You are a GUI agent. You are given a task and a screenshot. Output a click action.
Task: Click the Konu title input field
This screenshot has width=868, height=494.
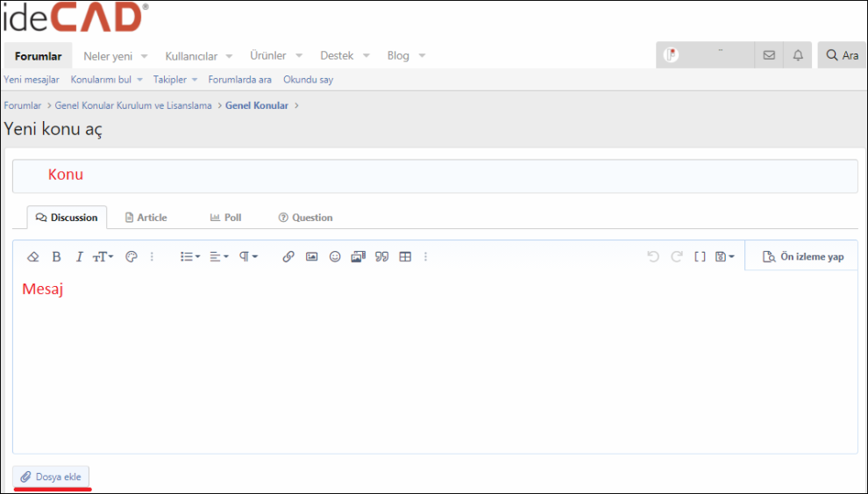pos(435,175)
